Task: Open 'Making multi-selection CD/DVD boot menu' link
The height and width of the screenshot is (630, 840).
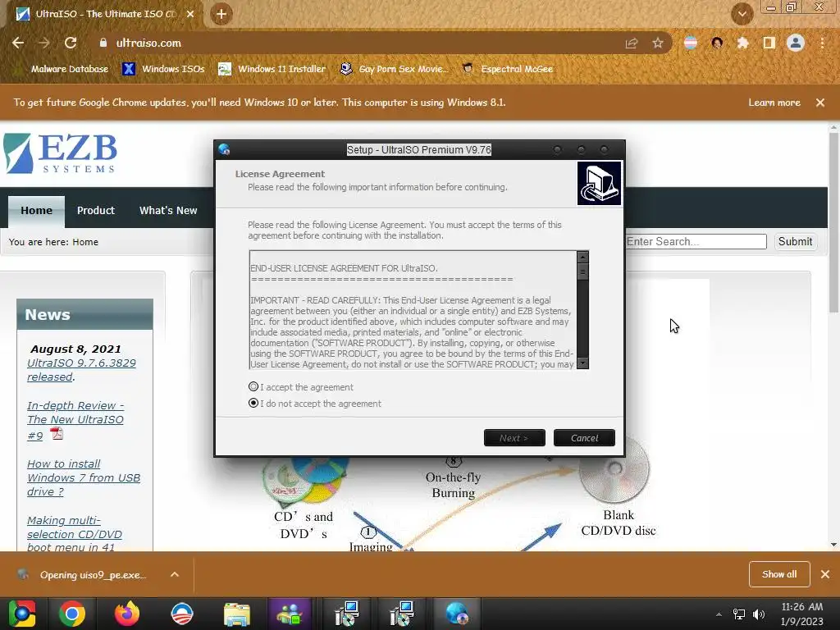Action: 75,533
